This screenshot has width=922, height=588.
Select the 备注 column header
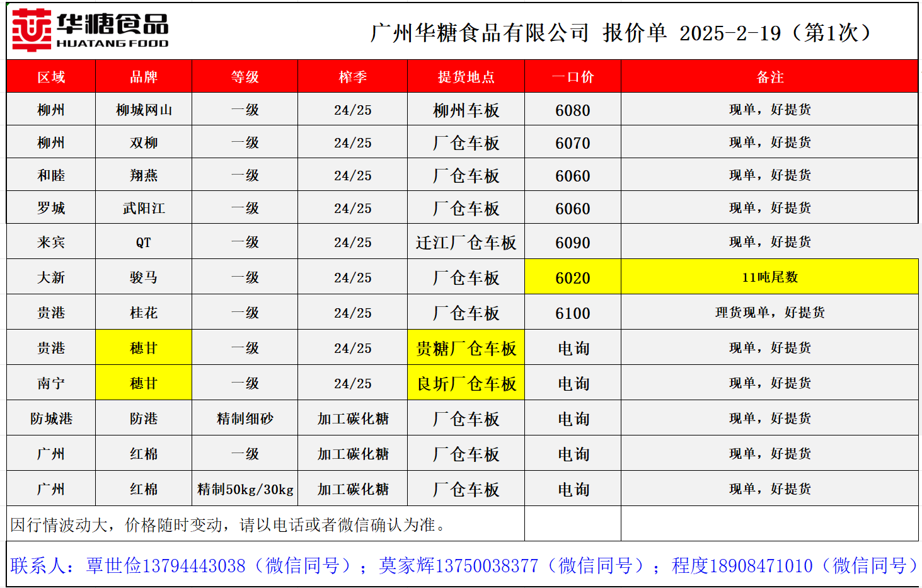click(769, 77)
